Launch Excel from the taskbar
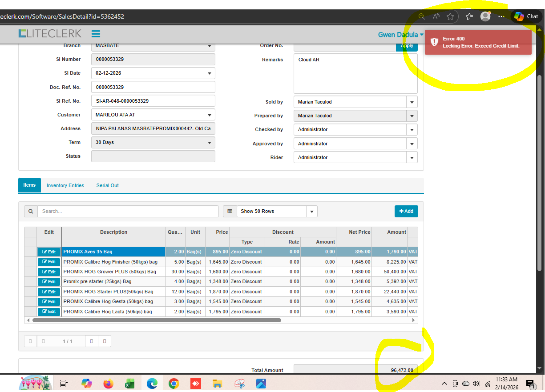545x392 pixels. pos(130,384)
